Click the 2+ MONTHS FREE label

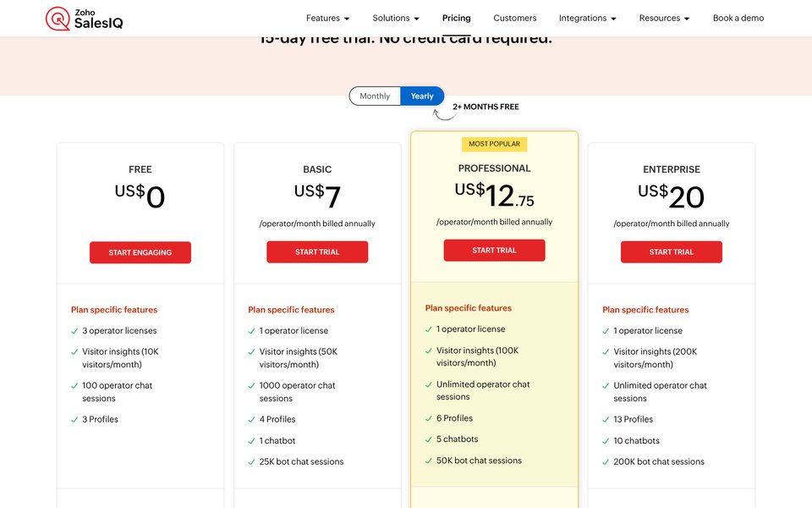click(486, 107)
